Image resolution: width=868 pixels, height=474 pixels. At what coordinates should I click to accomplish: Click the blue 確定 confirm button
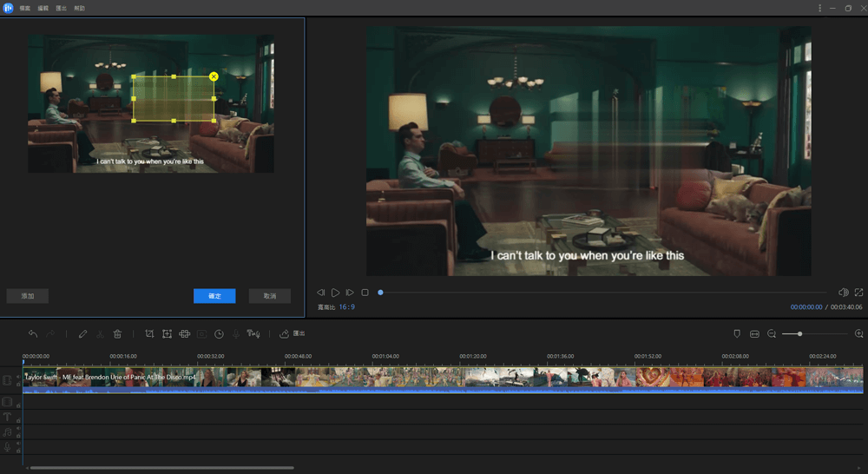[x=214, y=296]
